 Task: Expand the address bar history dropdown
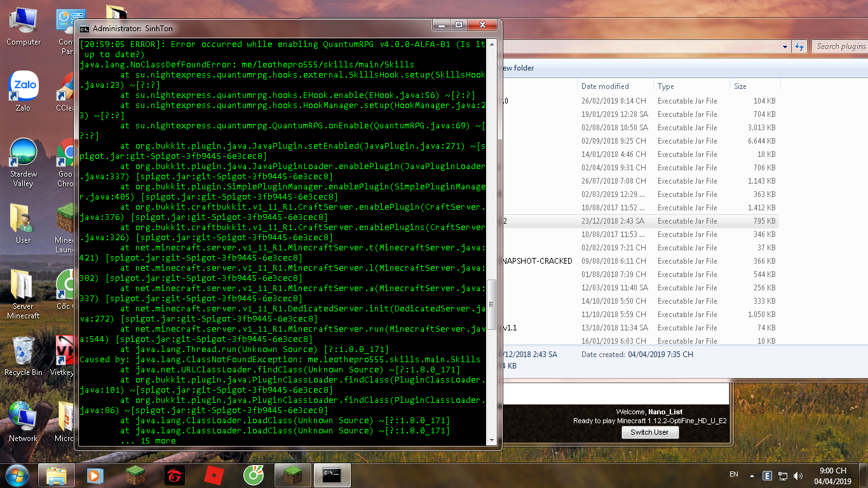click(786, 46)
